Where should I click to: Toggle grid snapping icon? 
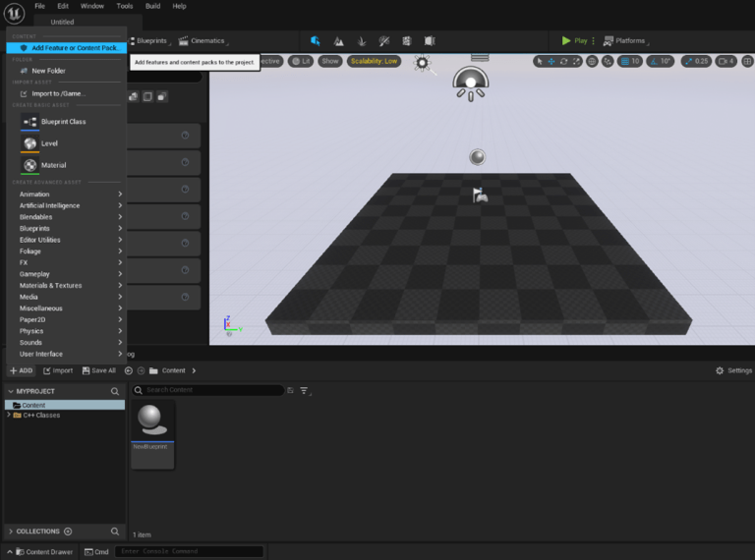click(x=624, y=61)
